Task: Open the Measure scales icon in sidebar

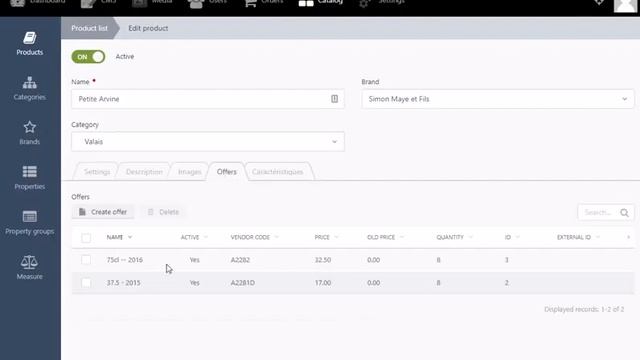Action: pos(29,262)
